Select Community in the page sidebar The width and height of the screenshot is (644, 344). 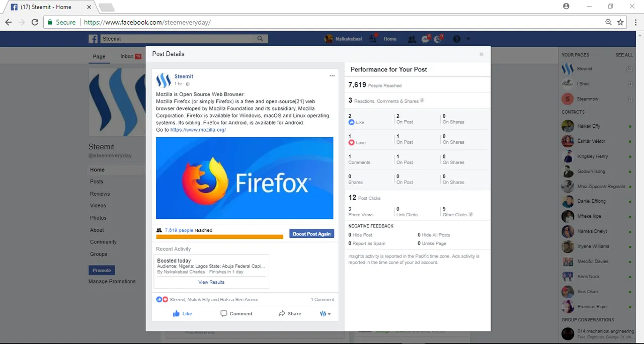[103, 242]
